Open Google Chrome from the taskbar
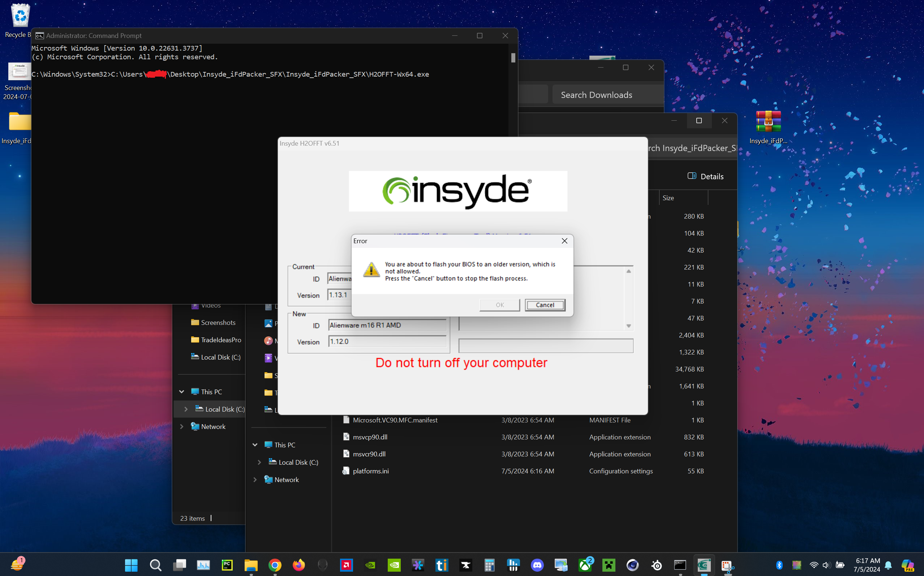The image size is (924, 576). (x=275, y=565)
